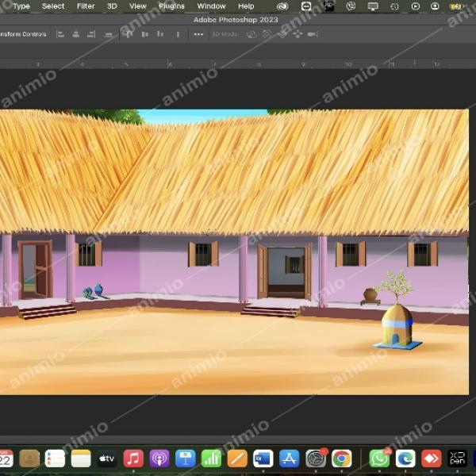This screenshot has width=476, height=476.
Task: Open the Select menu
Action: 53,6
